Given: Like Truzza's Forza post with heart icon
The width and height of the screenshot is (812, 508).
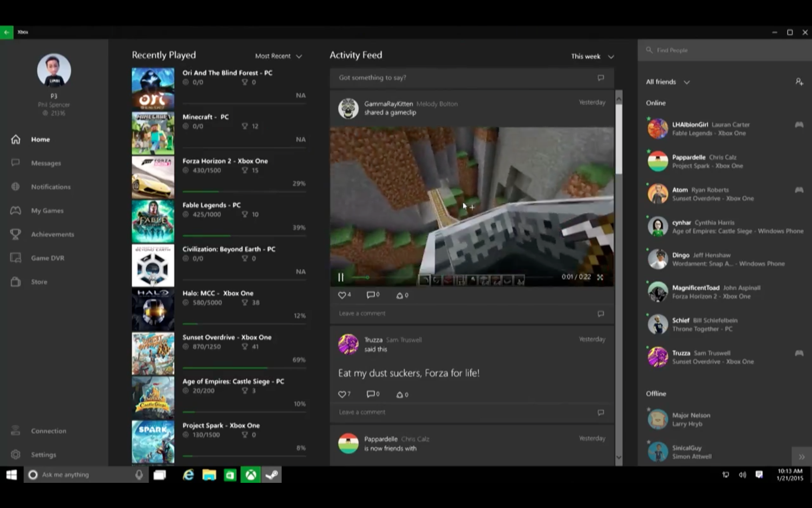Looking at the screenshot, I should pos(342,394).
